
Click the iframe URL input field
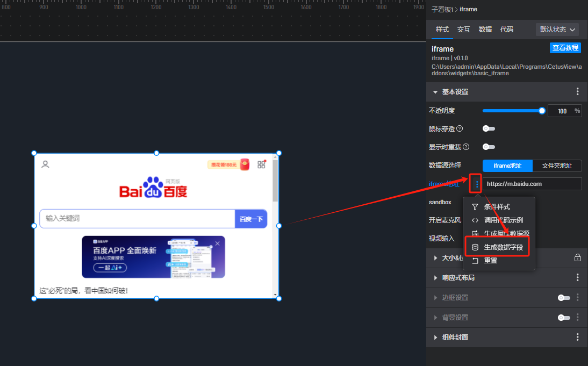click(x=532, y=184)
